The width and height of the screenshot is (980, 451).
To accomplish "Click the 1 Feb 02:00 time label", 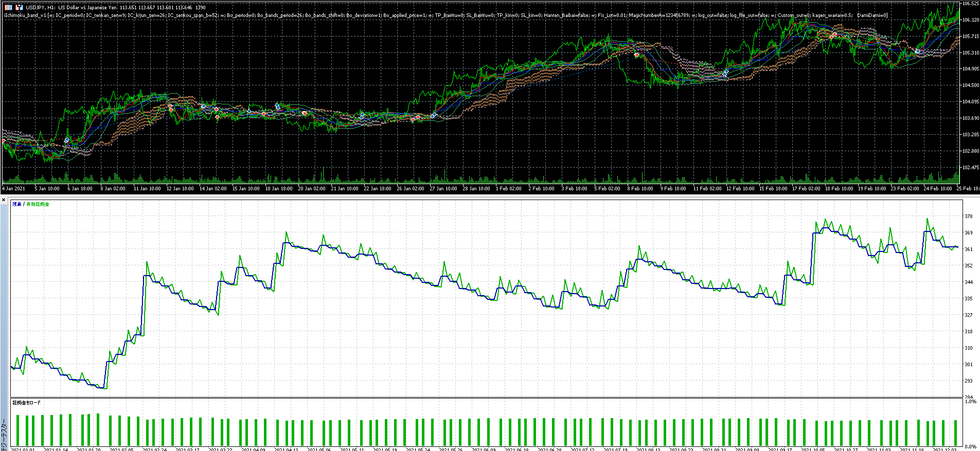I will pyautogui.click(x=509, y=189).
